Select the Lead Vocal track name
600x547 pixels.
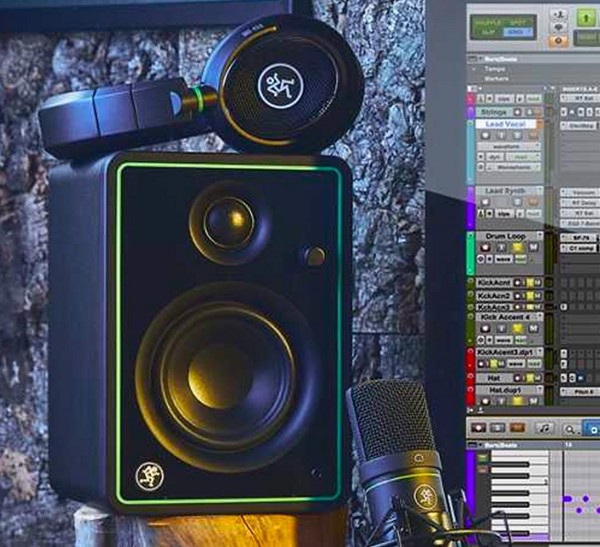[x=506, y=125]
